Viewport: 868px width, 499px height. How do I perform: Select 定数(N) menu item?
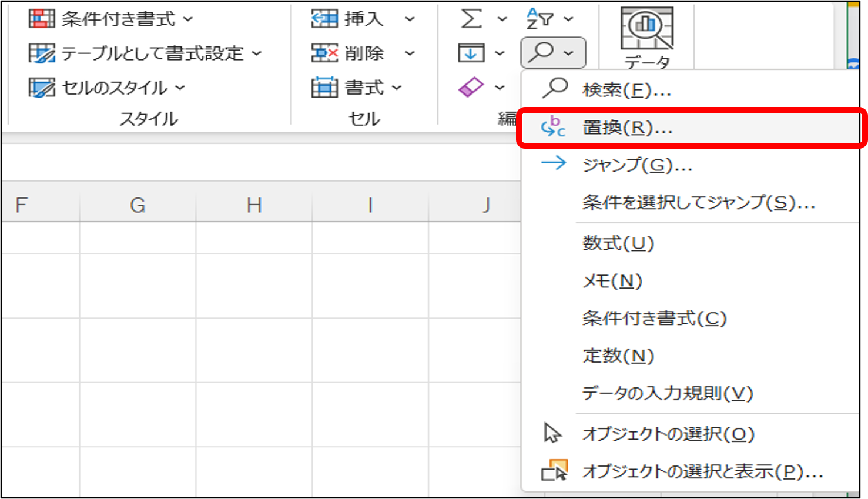(690, 356)
